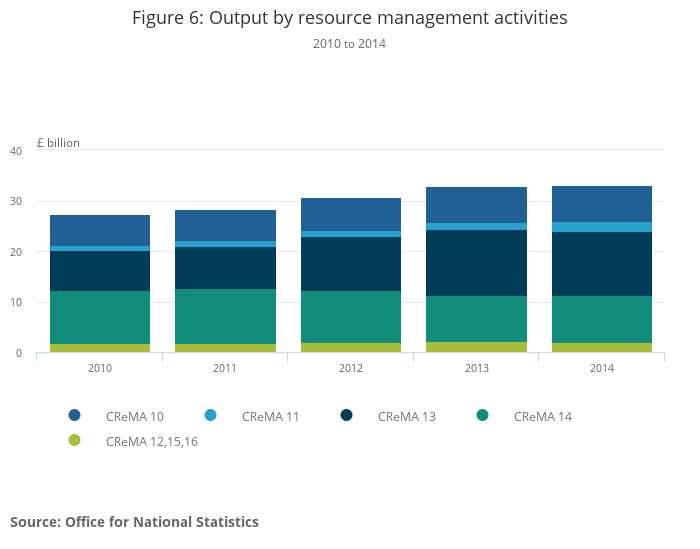Click the CReMA 12,15,16 legend color dot

[x=74, y=440]
